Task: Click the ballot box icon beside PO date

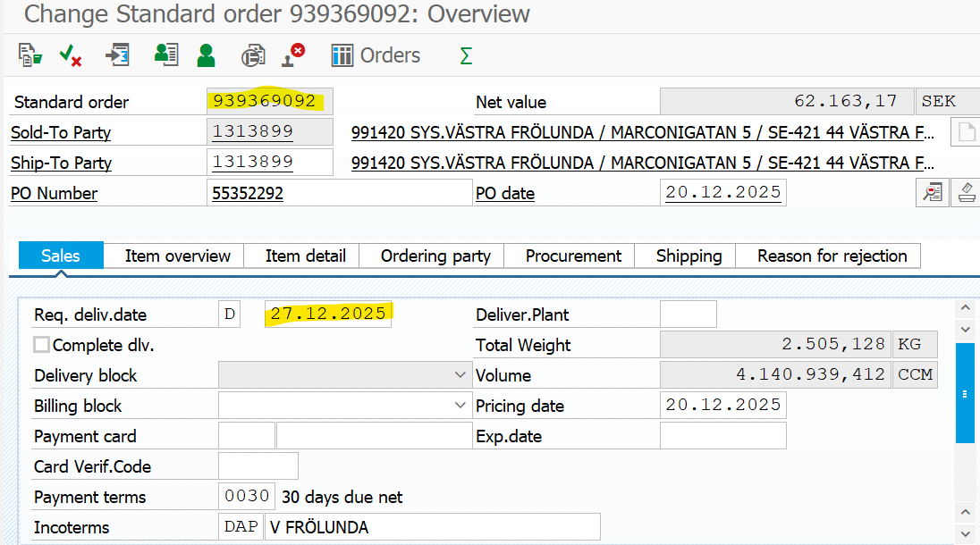Action: pyautogui.click(x=966, y=192)
